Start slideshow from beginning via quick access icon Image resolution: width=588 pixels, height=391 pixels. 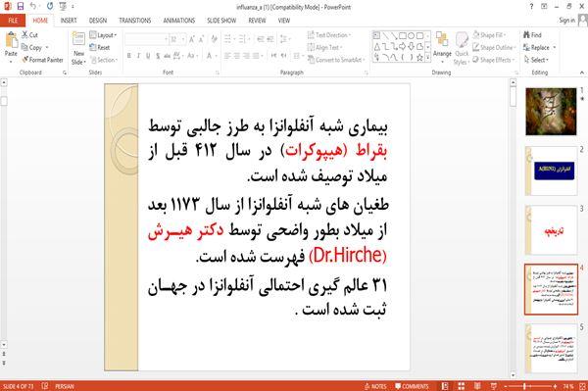pos(63,6)
